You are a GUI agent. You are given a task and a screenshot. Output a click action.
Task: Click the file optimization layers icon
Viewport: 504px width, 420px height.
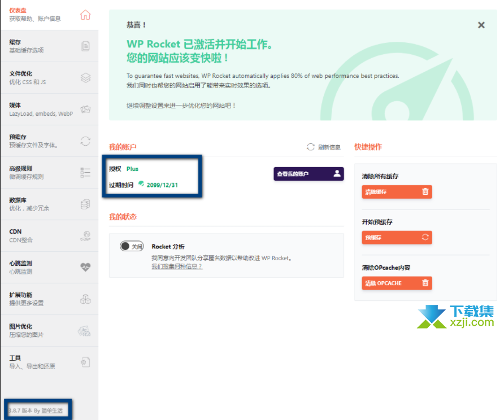(85, 78)
